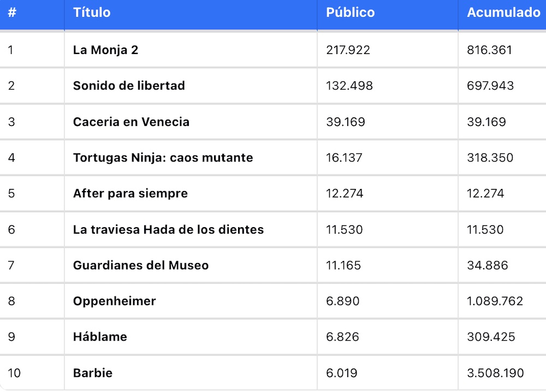Select the La Monja 2 title

point(105,50)
